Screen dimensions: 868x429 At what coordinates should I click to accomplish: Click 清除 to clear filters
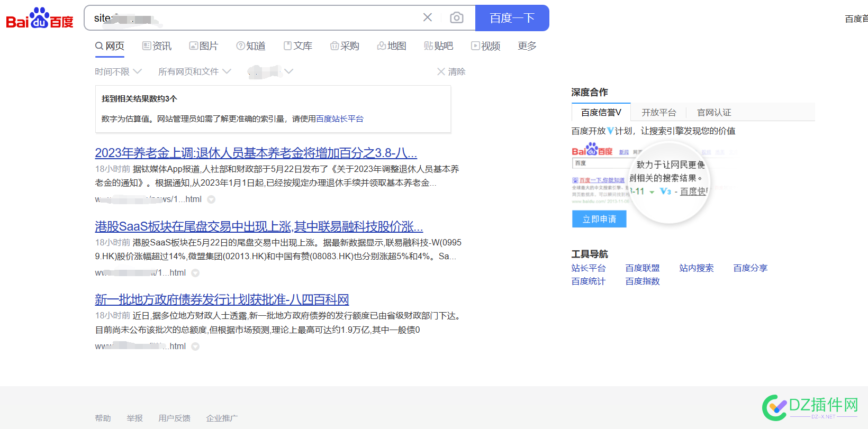coord(451,71)
